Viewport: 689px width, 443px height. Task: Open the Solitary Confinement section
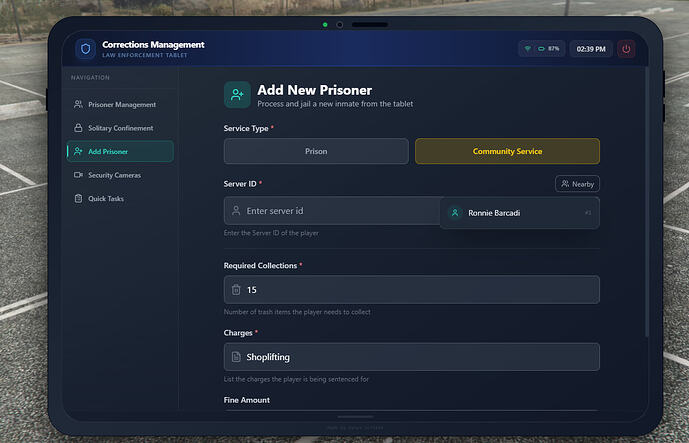click(x=120, y=128)
